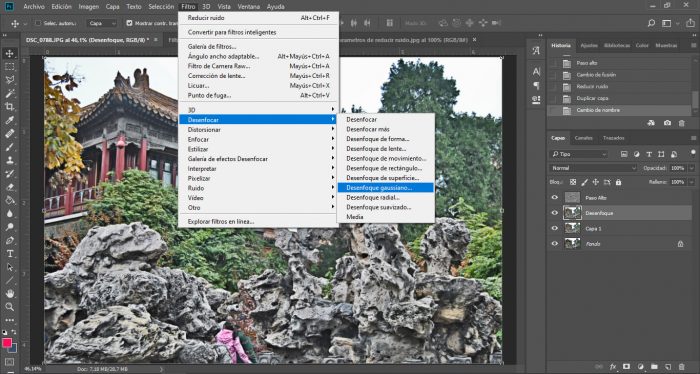Select the Zoom tool
The height and width of the screenshot is (374, 700).
click(x=9, y=307)
